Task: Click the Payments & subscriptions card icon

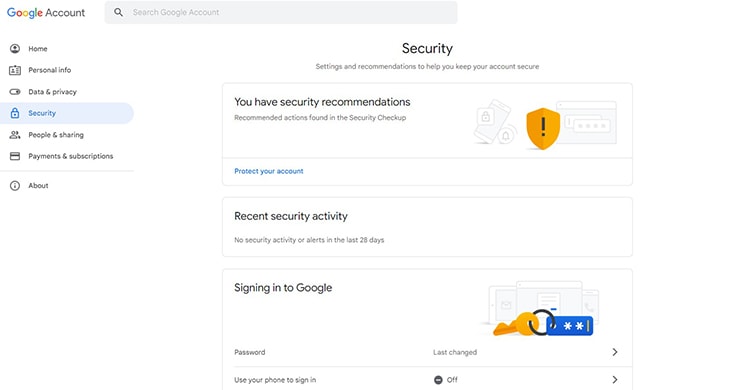Action: (x=15, y=156)
